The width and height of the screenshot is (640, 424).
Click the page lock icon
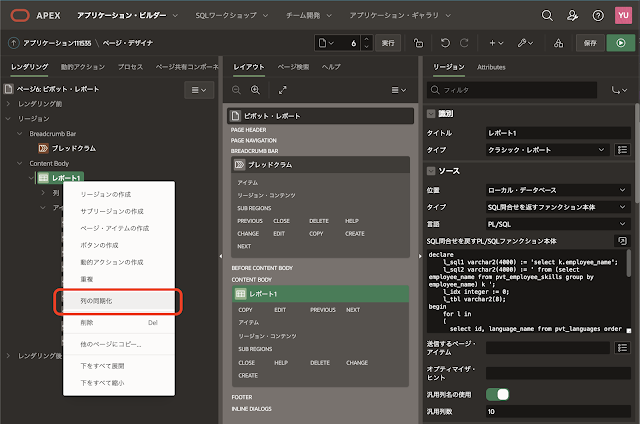pos(418,43)
